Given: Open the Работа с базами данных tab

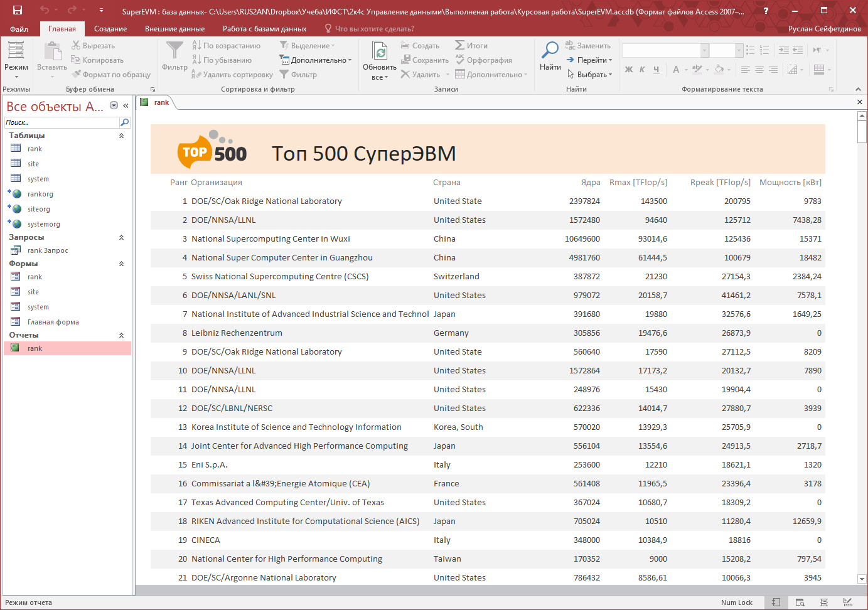Looking at the screenshot, I should [264, 29].
